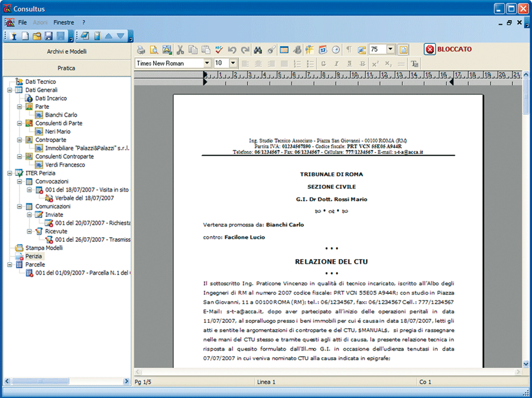Open the Times New Roman font dropdown
Viewport: 532px width, 398px height.
click(x=207, y=63)
